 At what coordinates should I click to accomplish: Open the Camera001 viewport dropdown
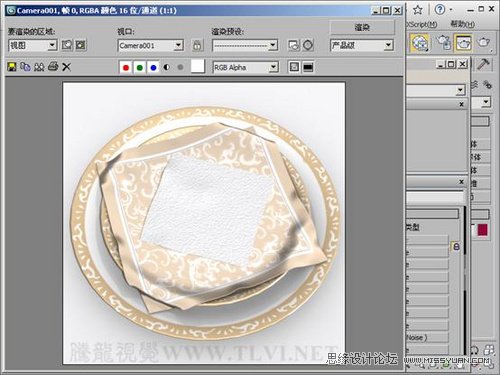click(151, 45)
